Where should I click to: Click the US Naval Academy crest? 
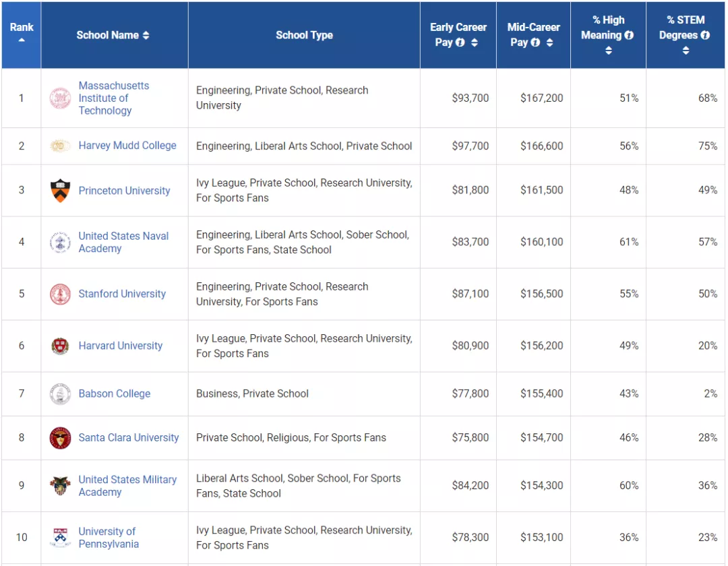point(61,242)
